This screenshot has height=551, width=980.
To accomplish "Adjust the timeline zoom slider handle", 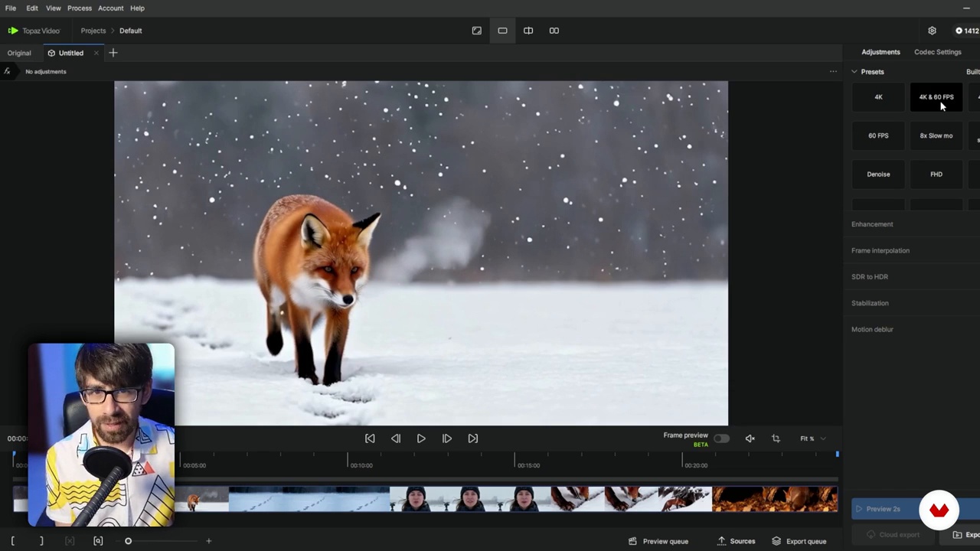I will [128, 541].
